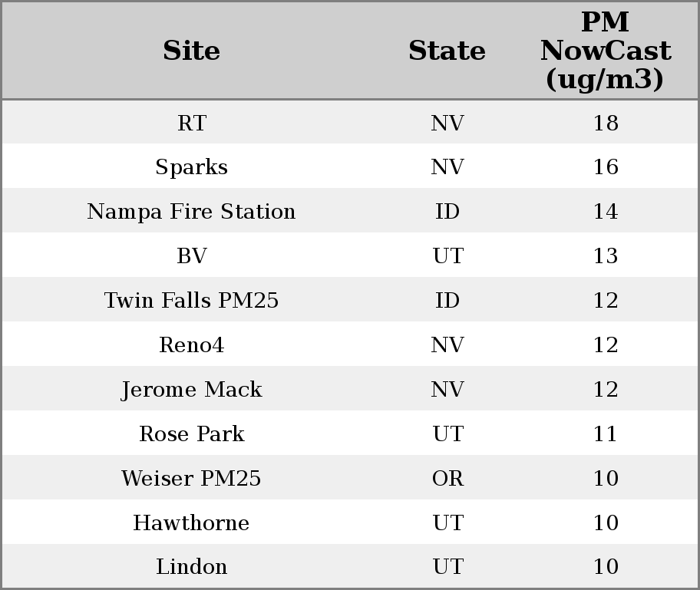Image resolution: width=700 pixels, height=590 pixels.
Task: Click the Site column header
Action: click(x=191, y=51)
